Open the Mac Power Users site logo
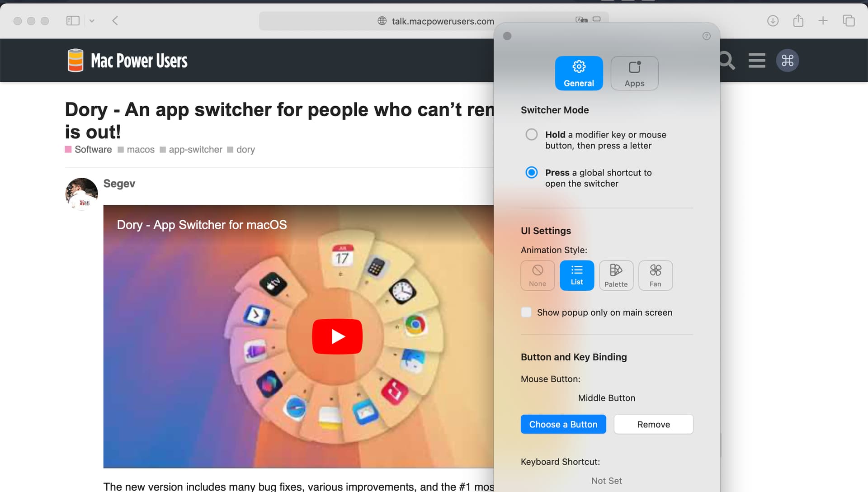The width and height of the screenshot is (868, 492). coord(127,61)
